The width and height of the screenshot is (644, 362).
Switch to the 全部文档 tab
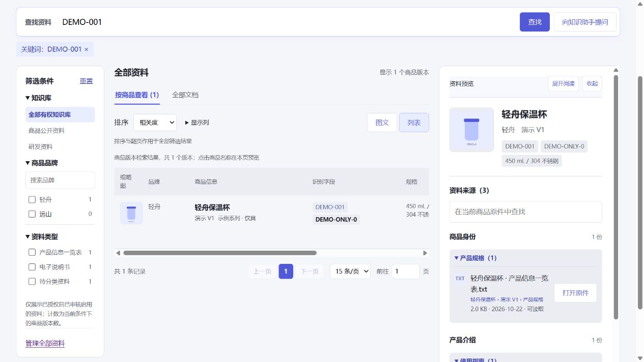point(185,95)
